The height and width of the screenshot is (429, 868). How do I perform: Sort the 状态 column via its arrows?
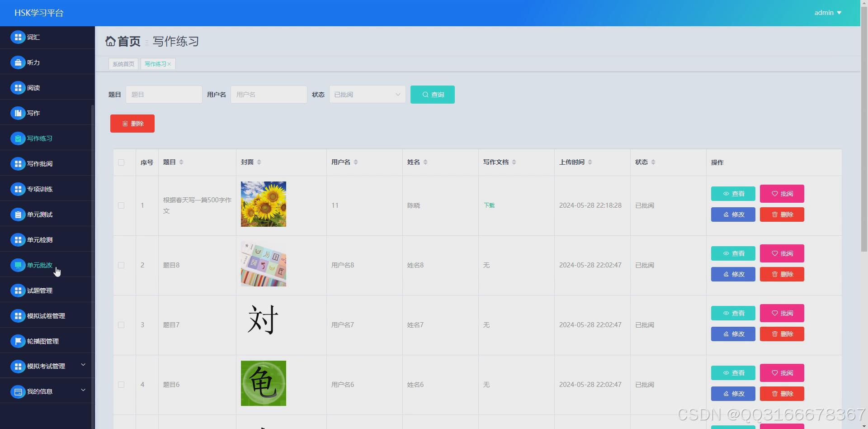click(653, 162)
